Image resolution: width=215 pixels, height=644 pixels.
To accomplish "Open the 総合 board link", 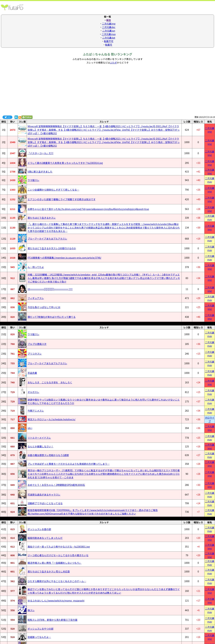I will click(109, 20).
